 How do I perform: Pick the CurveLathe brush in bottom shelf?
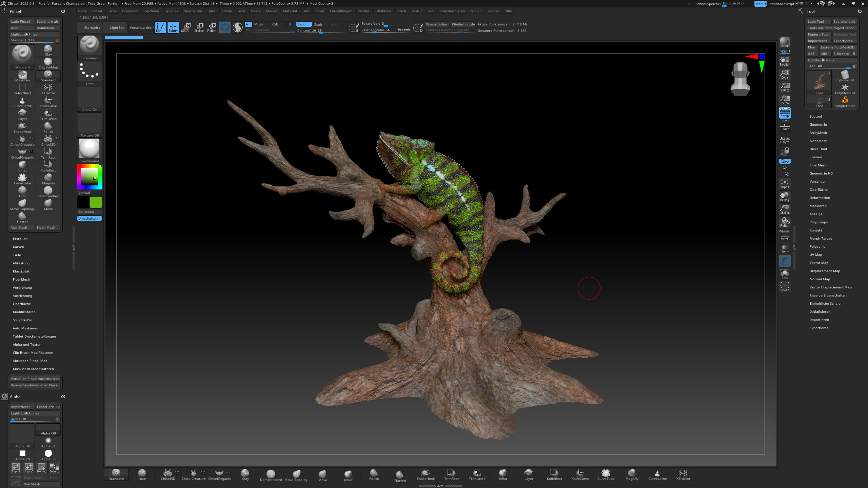pyautogui.click(x=657, y=475)
